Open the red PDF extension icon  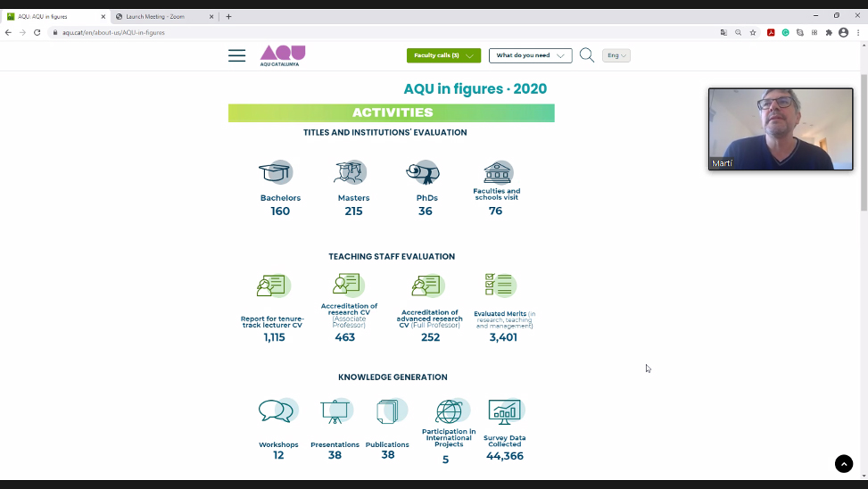[771, 33]
